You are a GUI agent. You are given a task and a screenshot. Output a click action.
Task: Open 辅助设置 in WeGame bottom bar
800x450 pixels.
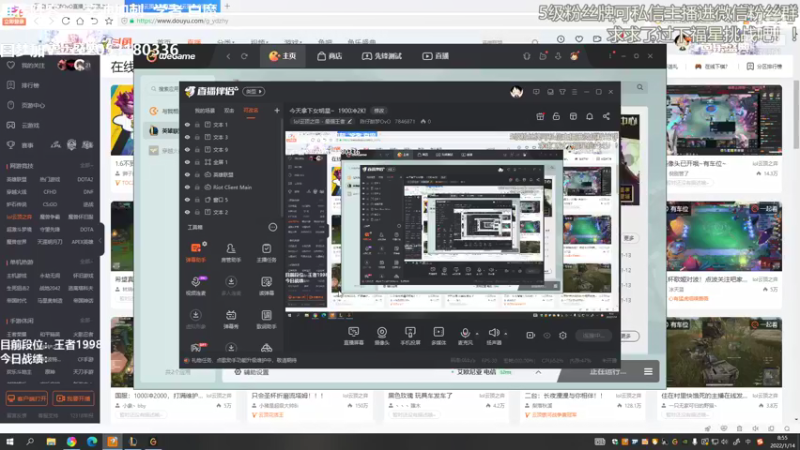(x=252, y=372)
